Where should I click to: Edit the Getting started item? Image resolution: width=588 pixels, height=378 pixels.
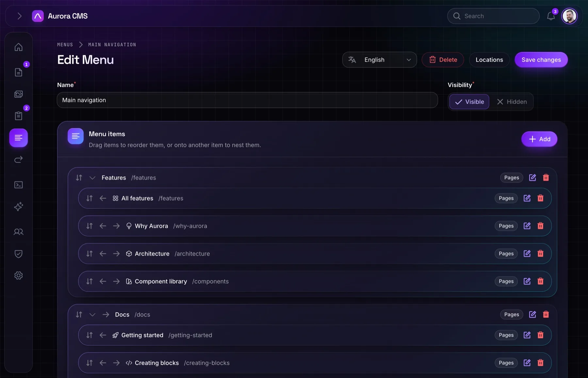pos(527,335)
